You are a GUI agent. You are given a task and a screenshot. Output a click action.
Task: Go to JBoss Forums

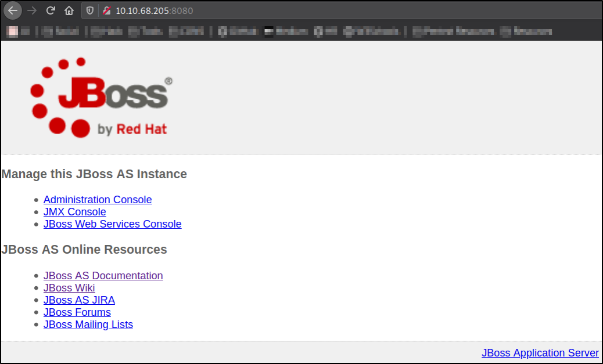pyautogui.click(x=77, y=312)
